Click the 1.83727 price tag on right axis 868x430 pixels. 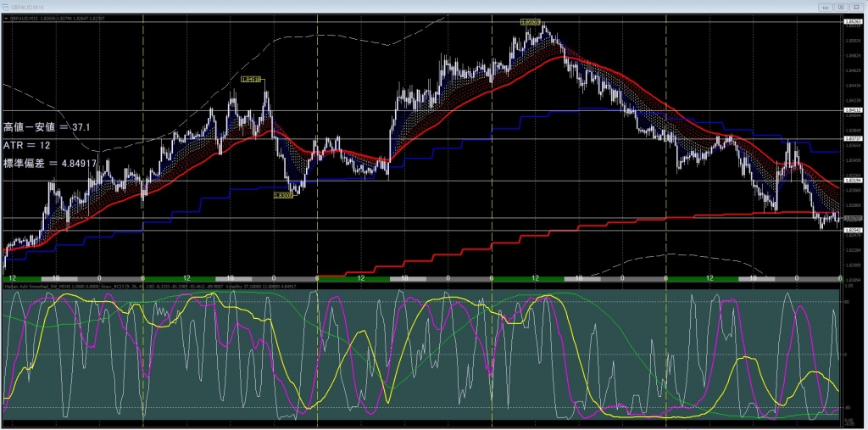click(x=853, y=138)
